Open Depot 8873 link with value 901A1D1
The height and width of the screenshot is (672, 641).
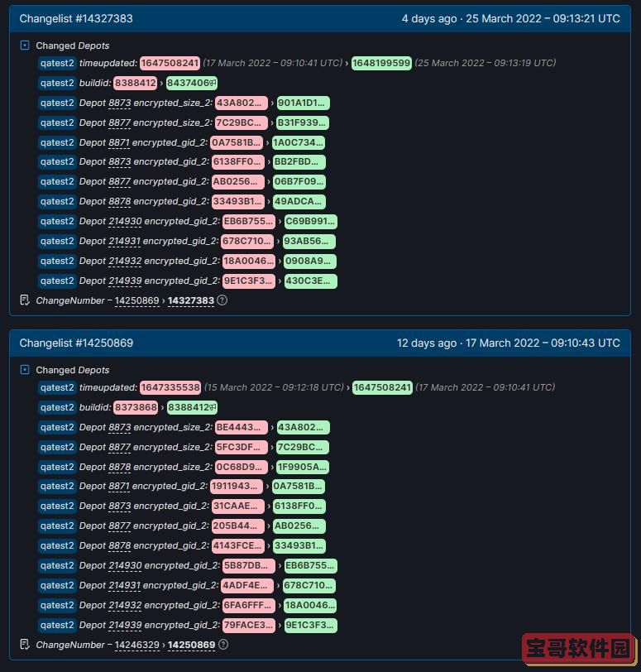click(x=119, y=103)
